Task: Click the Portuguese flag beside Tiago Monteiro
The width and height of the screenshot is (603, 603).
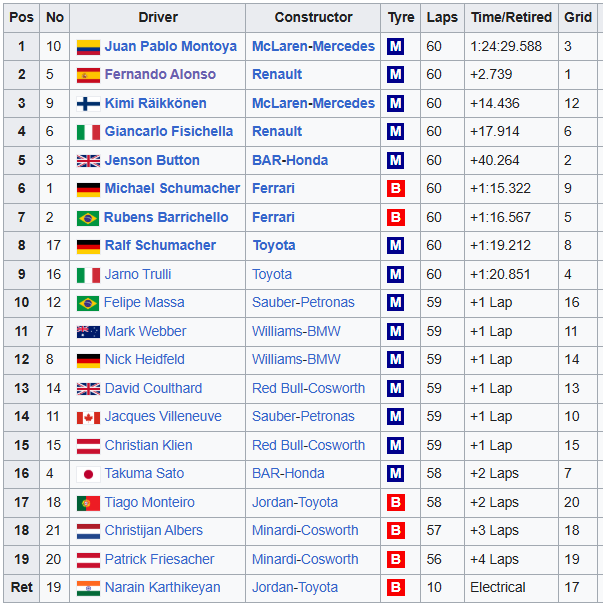Action: coord(88,503)
